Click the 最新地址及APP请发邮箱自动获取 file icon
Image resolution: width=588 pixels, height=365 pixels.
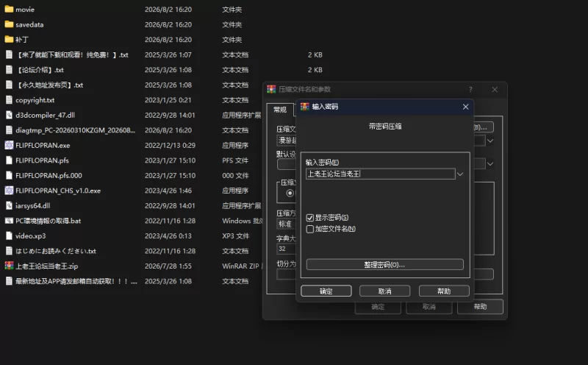point(9,281)
